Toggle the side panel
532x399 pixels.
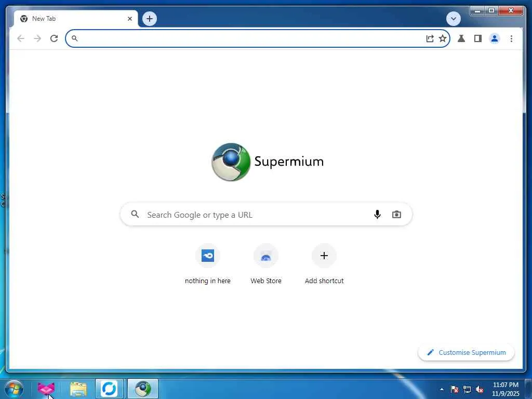coord(478,38)
